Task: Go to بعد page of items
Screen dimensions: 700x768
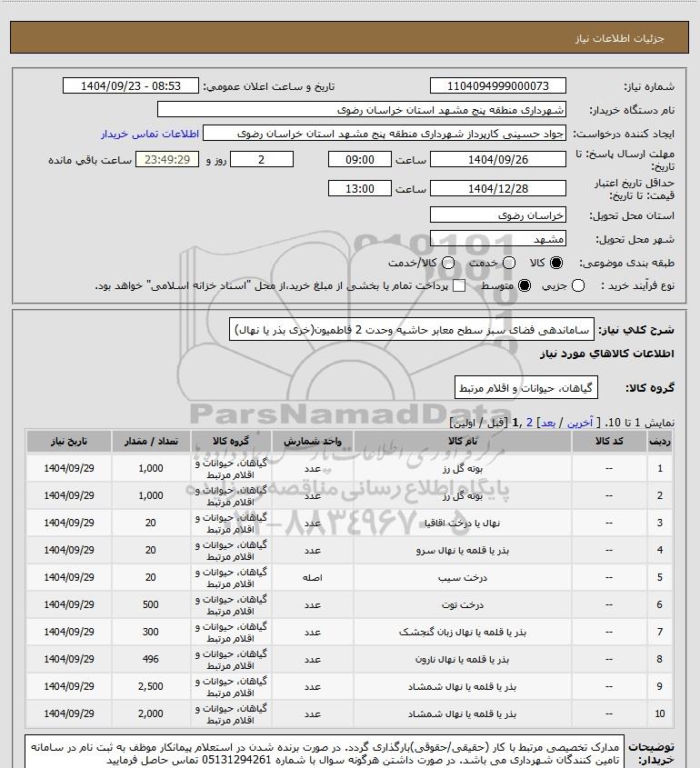Action: pyautogui.click(x=547, y=423)
